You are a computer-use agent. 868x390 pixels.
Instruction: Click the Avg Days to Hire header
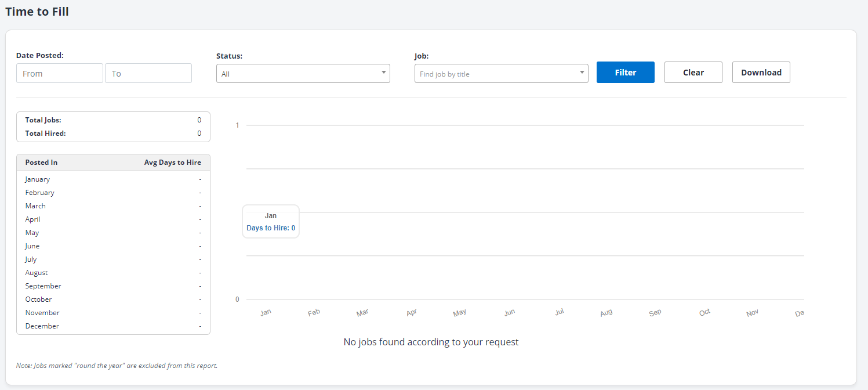click(x=172, y=162)
